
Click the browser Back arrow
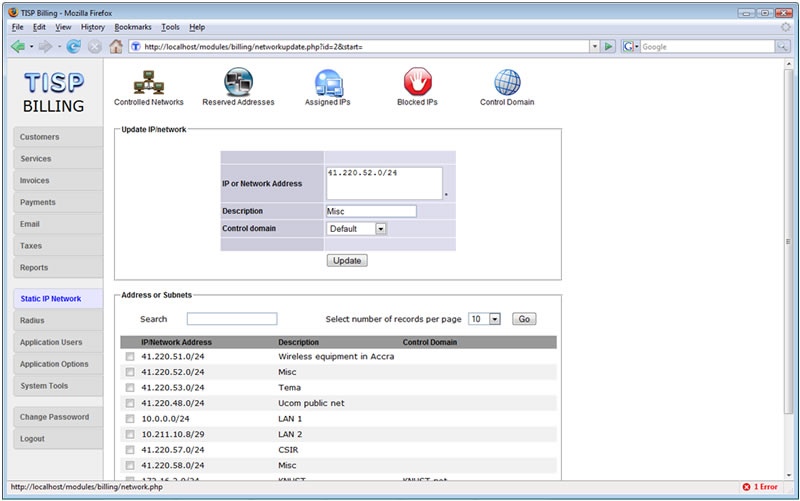(x=17, y=46)
